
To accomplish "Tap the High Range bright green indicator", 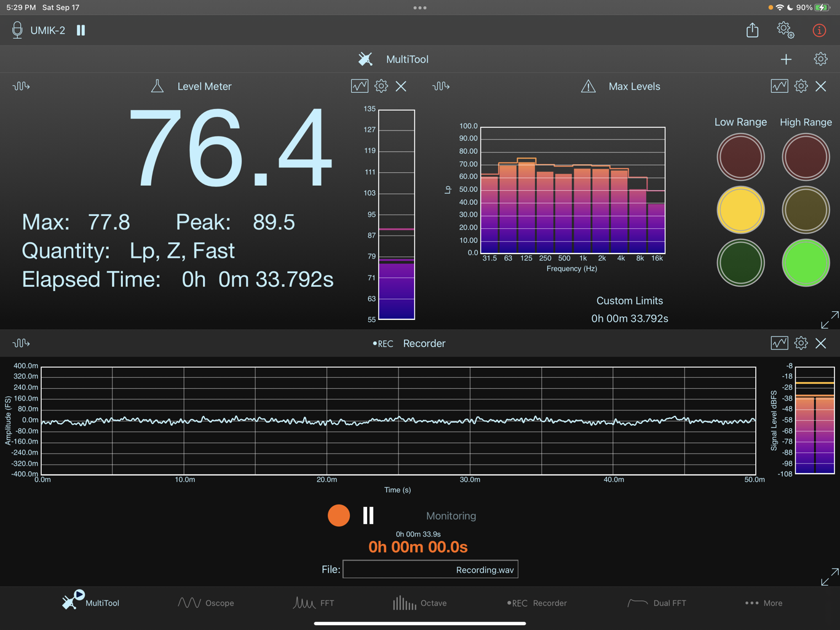I will coord(806,263).
